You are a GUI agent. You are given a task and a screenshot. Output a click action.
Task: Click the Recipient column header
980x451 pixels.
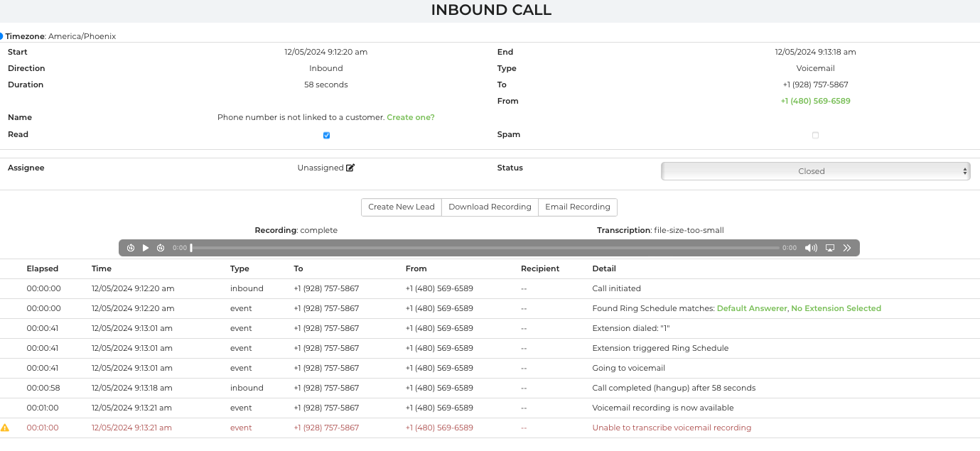point(540,268)
